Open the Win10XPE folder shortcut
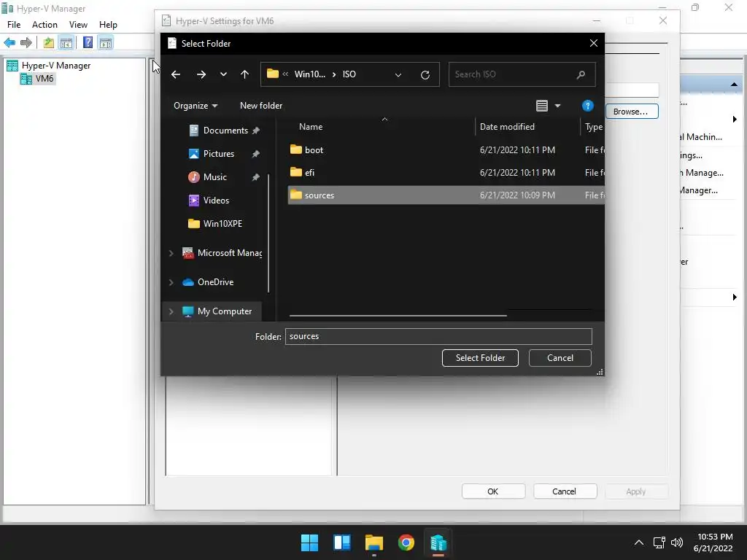 (224, 224)
